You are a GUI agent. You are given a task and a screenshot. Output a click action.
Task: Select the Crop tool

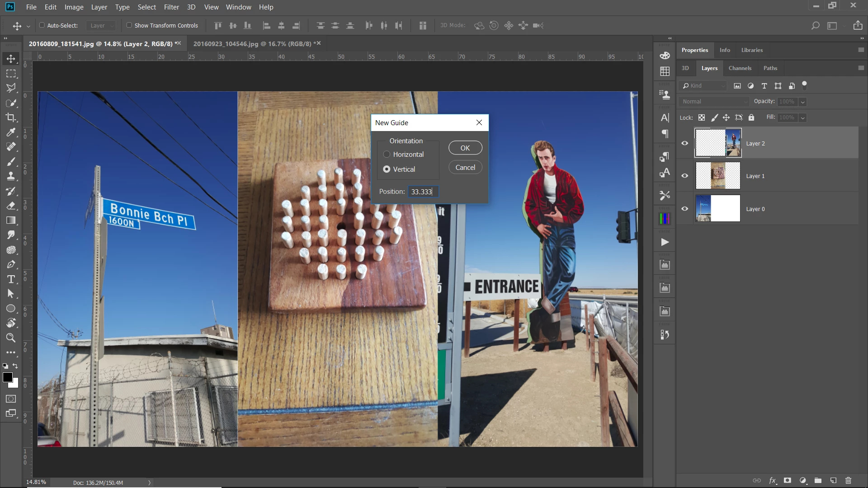click(11, 117)
